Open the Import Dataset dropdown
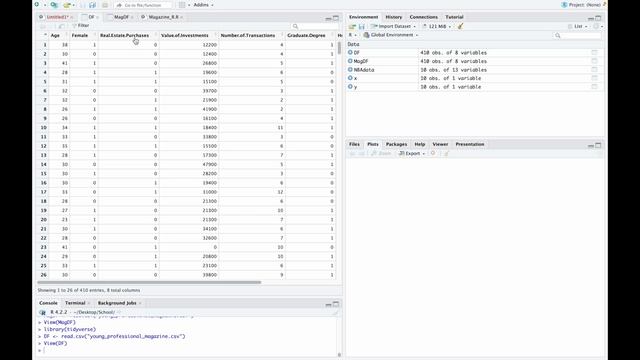640x360 pixels. coord(393,26)
